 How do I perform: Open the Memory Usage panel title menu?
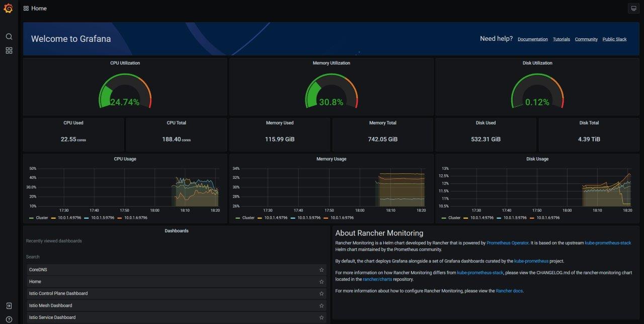(x=331, y=159)
